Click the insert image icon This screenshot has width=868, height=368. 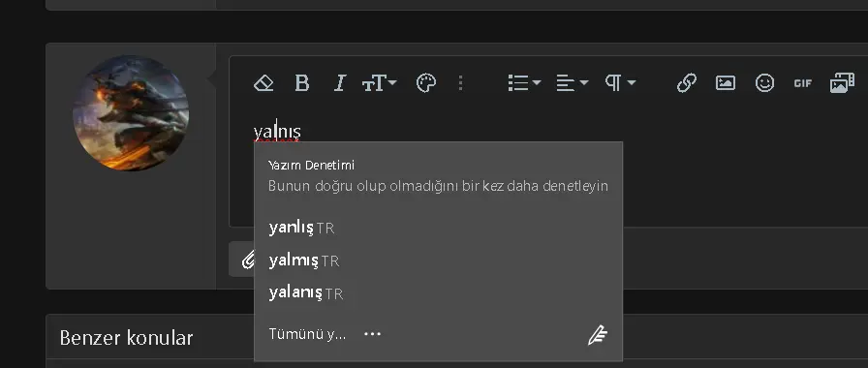tap(726, 83)
